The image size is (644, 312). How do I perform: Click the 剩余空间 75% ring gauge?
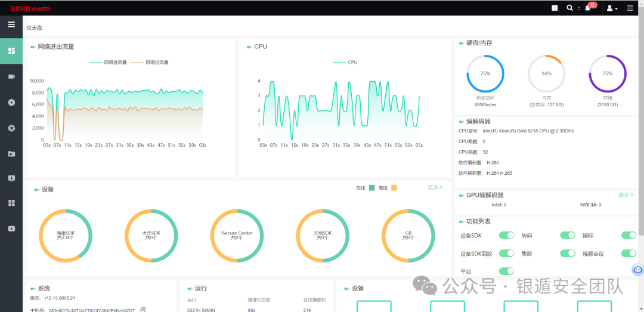point(485,73)
